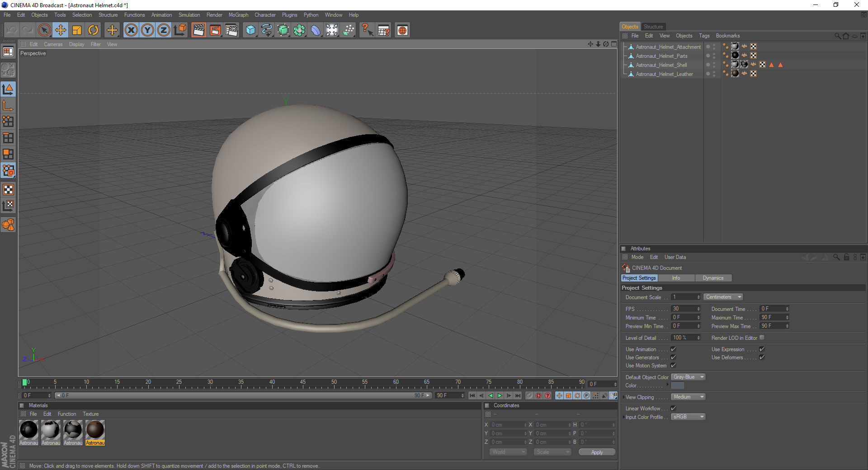The height and width of the screenshot is (470, 868).
Task: Toggle Use Deformers checkbox
Action: click(762, 357)
